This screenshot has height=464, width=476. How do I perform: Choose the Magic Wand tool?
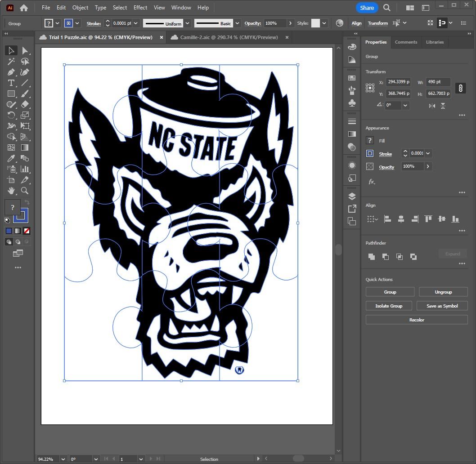[11, 61]
